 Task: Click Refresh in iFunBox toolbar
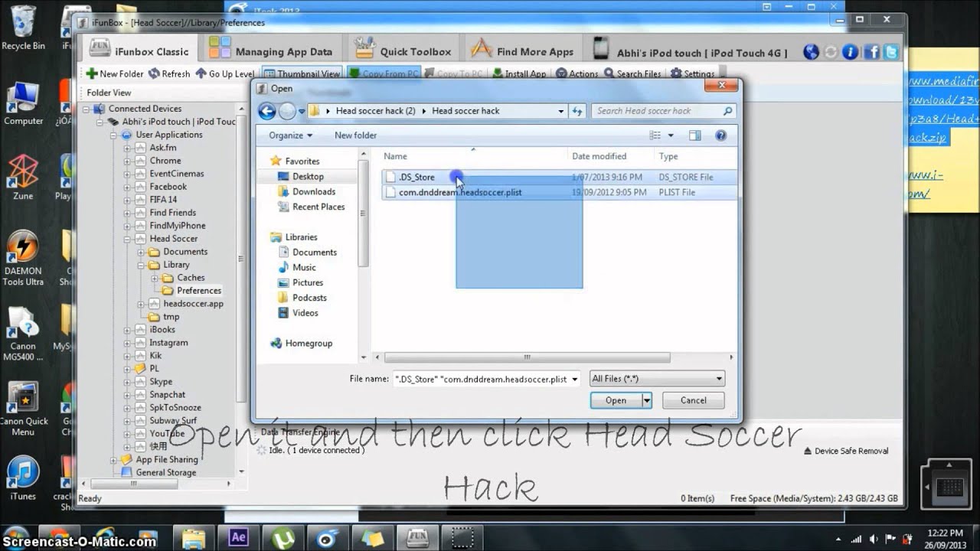pos(169,74)
